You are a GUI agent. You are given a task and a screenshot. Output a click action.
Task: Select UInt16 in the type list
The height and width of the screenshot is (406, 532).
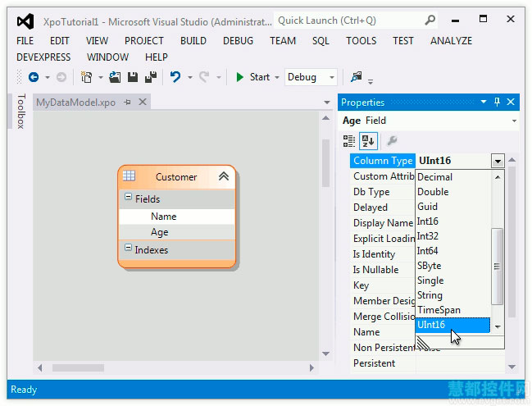tap(453, 325)
